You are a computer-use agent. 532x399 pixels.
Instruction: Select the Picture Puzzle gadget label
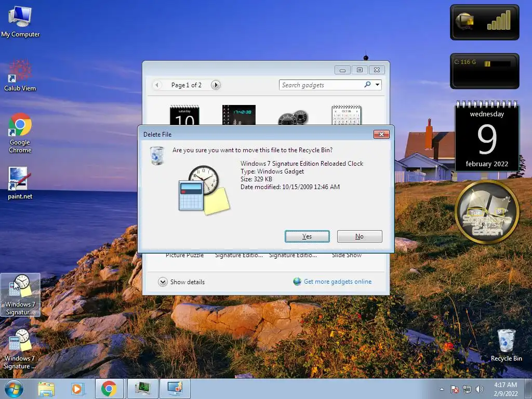(185, 256)
